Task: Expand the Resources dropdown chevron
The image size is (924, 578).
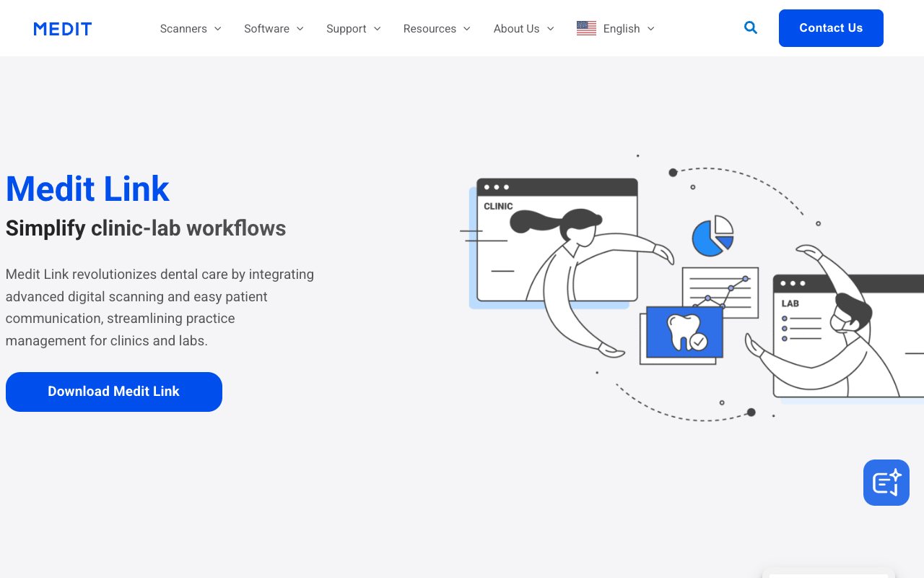Action: [x=466, y=29]
